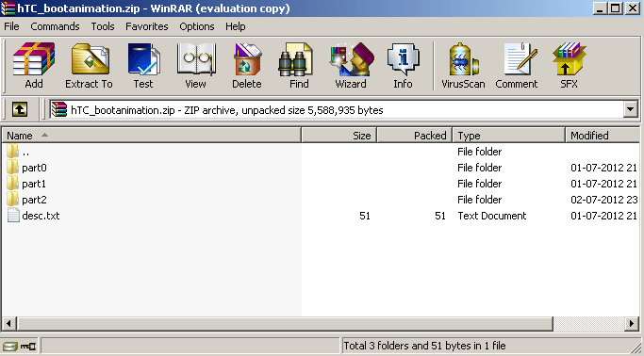Show archive Info

point(403,59)
